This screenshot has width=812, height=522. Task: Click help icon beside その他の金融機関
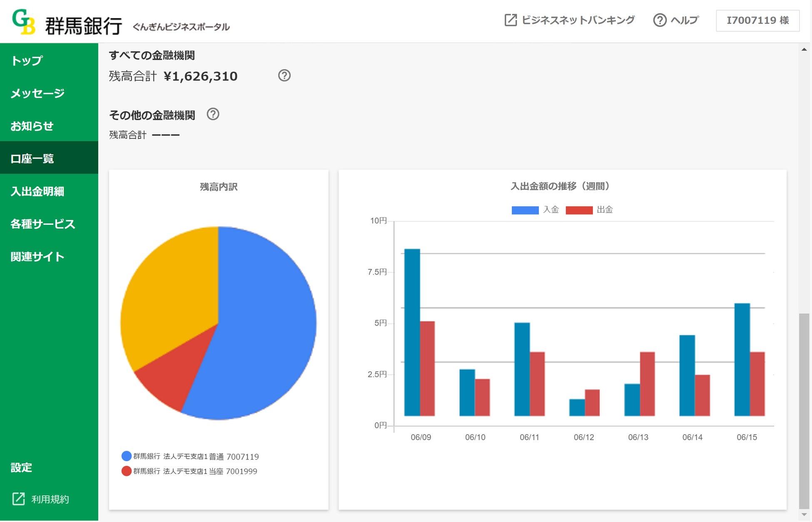coord(213,114)
